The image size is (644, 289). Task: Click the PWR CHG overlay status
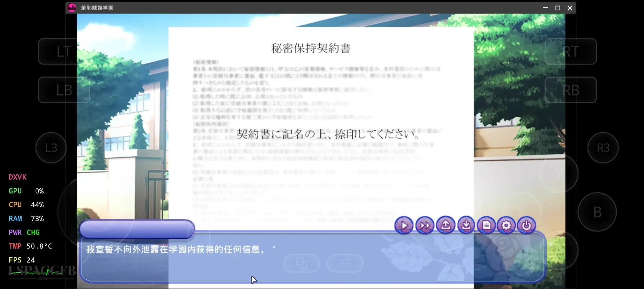pyautogui.click(x=24, y=233)
